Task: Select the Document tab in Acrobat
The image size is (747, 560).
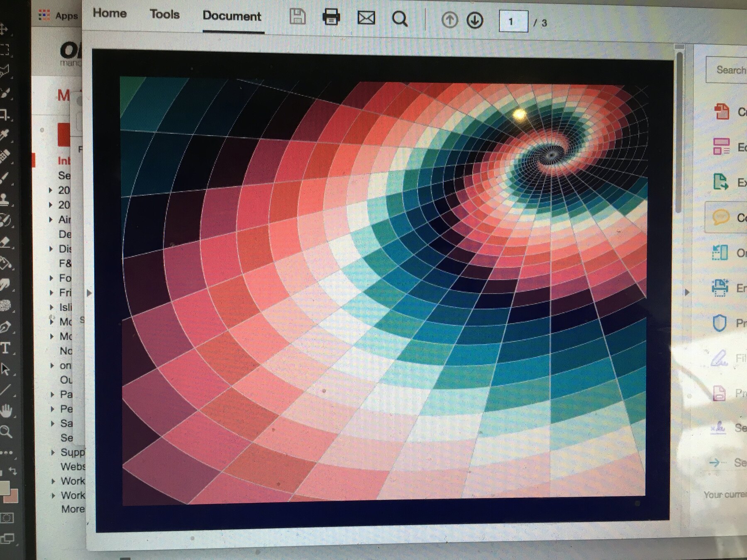Action: tap(232, 16)
